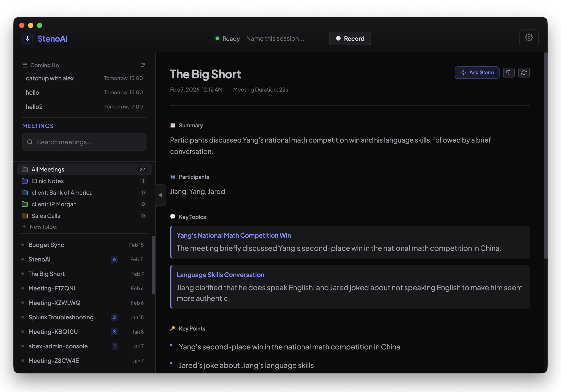Click the plus next to New folder
This screenshot has height=392, width=561.
pyautogui.click(x=24, y=227)
